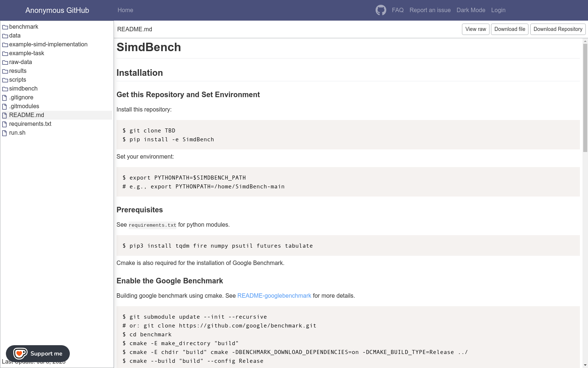Image resolution: width=588 pixels, height=368 pixels.
Task: Click the data folder icon
Action: coord(5,36)
